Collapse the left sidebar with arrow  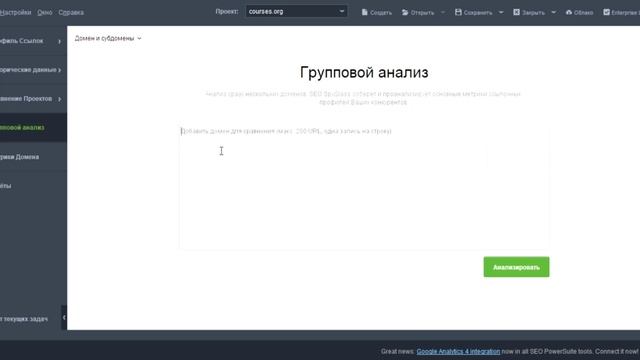(64, 317)
